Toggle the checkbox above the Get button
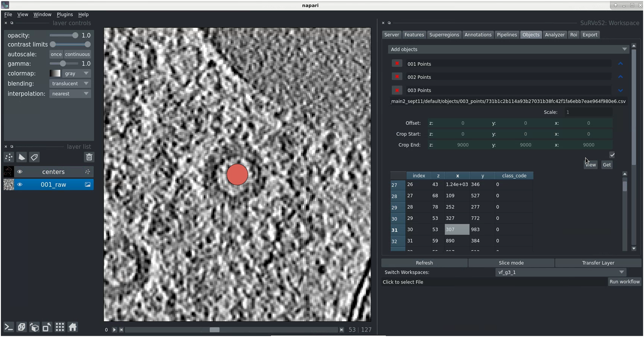 tap(612, 155)
